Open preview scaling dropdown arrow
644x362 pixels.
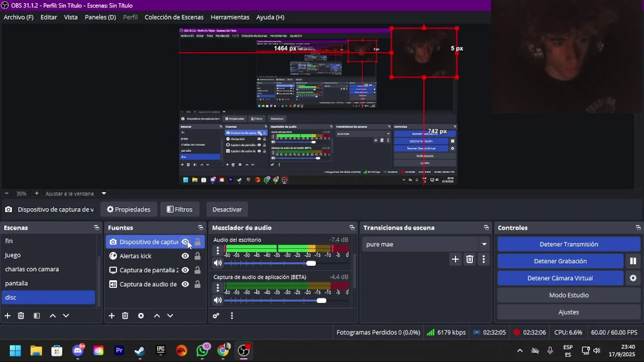click(104, 194)
